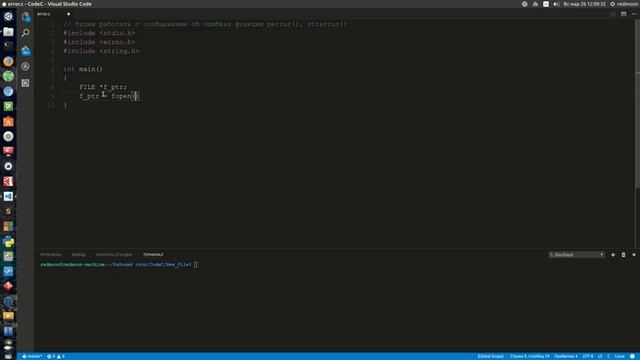The height and width of the screenshot is (360, 640).
Task: Click the FILE *f_ptr; declaration line
Action: [x=103, y=87]
